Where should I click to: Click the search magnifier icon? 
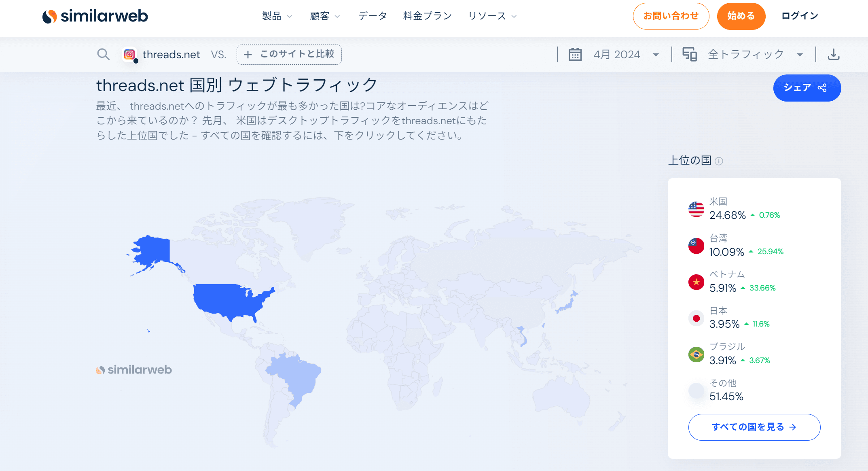pos(104,54)
